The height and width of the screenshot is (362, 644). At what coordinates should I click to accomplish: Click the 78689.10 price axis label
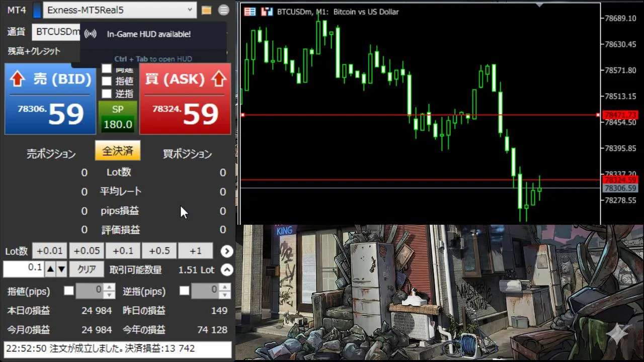click(x=620, y=18)
